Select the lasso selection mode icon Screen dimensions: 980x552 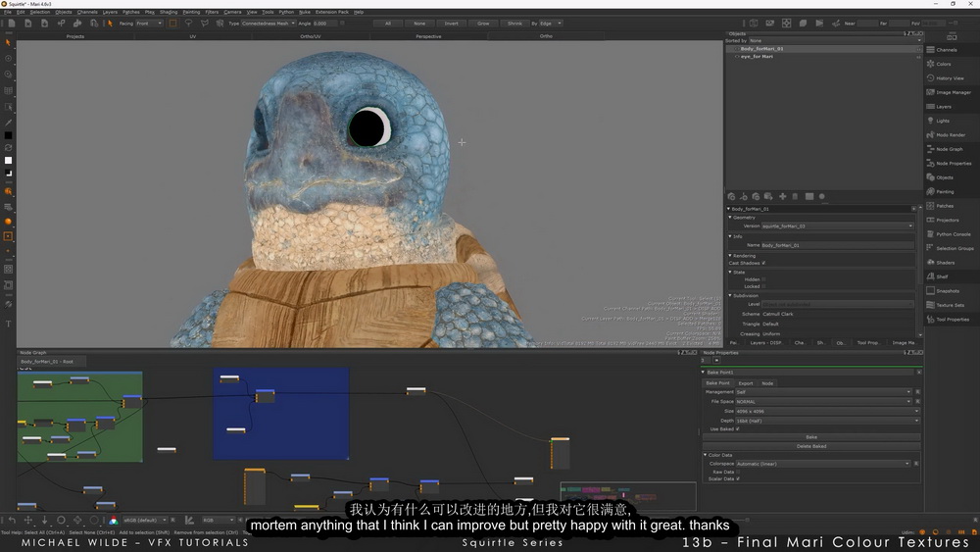[x=188, y=24]
